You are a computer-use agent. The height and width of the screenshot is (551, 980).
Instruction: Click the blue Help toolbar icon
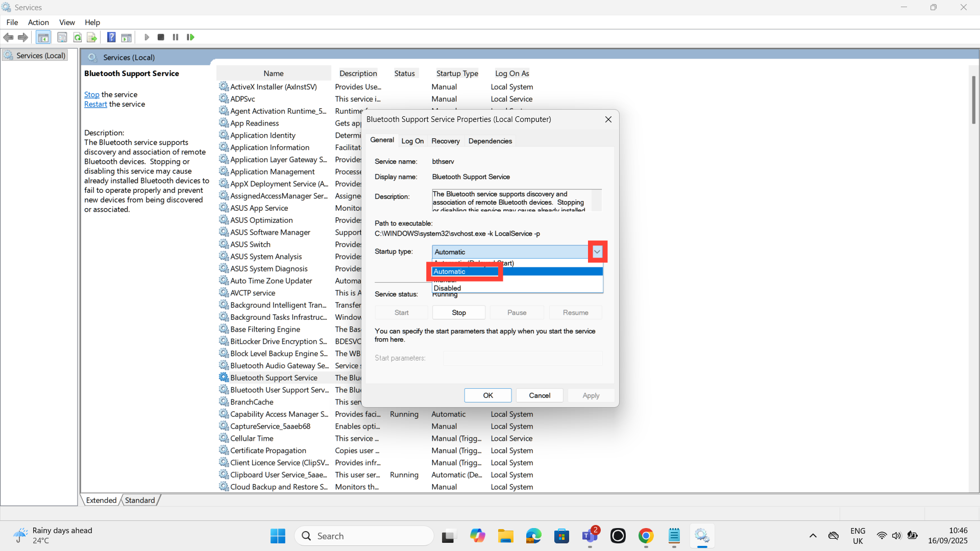pyautogui.click(x=111, y=37)
